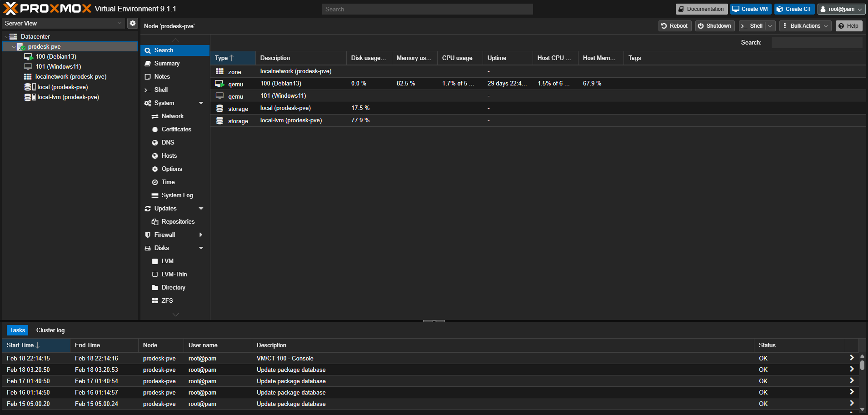Click Create VM
868x415 pixels.
(x=751, y=9)
